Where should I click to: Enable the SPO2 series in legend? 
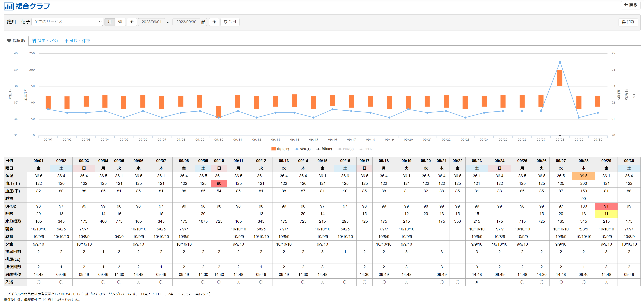pos(366,149)
